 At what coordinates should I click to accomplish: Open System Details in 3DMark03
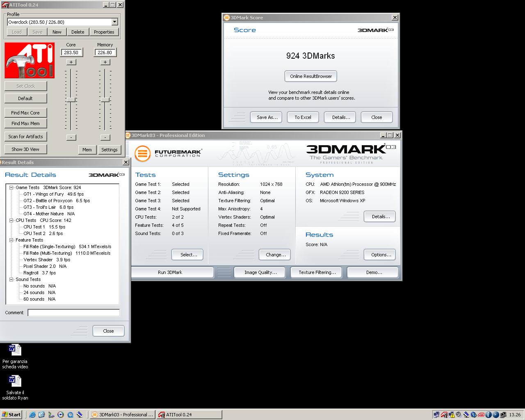click(x=381, y=217)
